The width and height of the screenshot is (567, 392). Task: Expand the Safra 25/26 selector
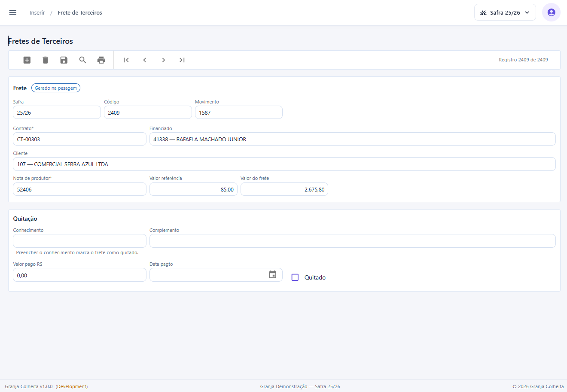click(x=505, y=12)
